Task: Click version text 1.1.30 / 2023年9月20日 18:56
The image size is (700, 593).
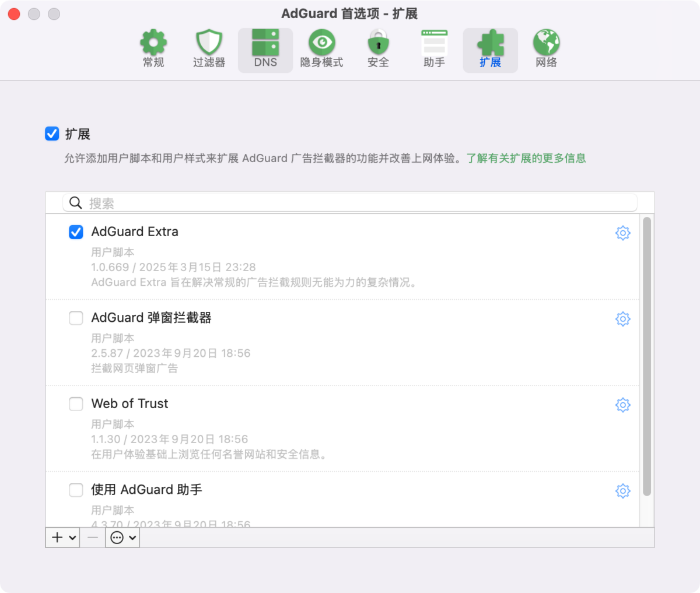Action: click(x=170, y=439)
